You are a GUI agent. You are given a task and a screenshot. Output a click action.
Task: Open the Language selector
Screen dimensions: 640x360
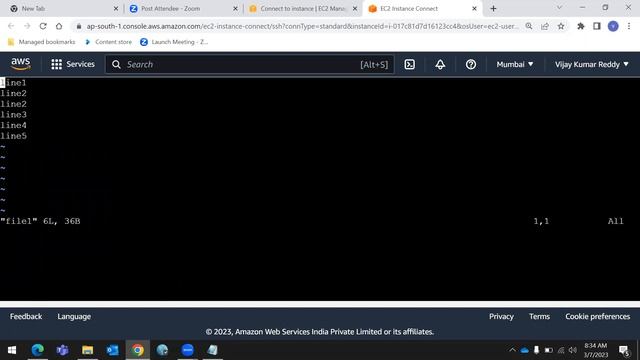[x=74, y=316]
